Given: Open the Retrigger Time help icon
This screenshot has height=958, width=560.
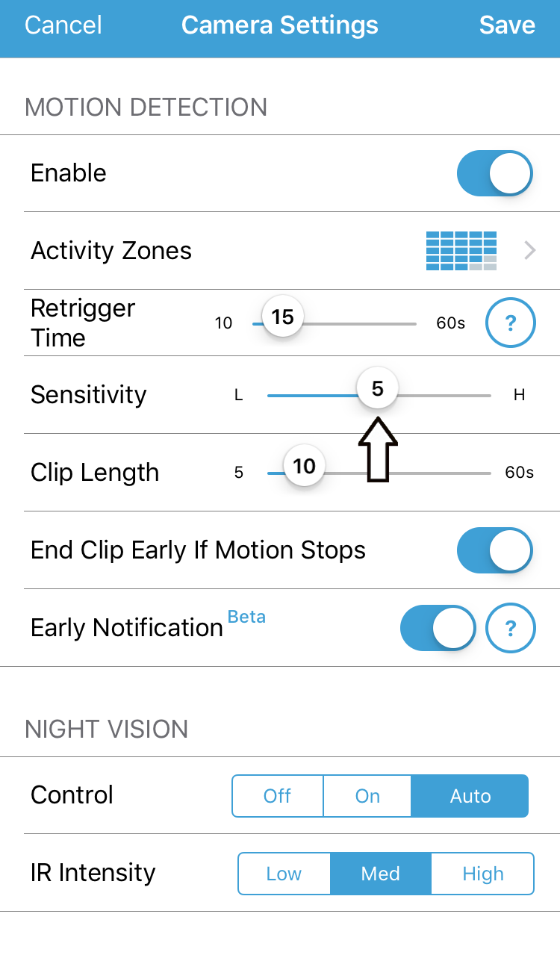Looking at the screenshot, I should click(x=511, y=323).
